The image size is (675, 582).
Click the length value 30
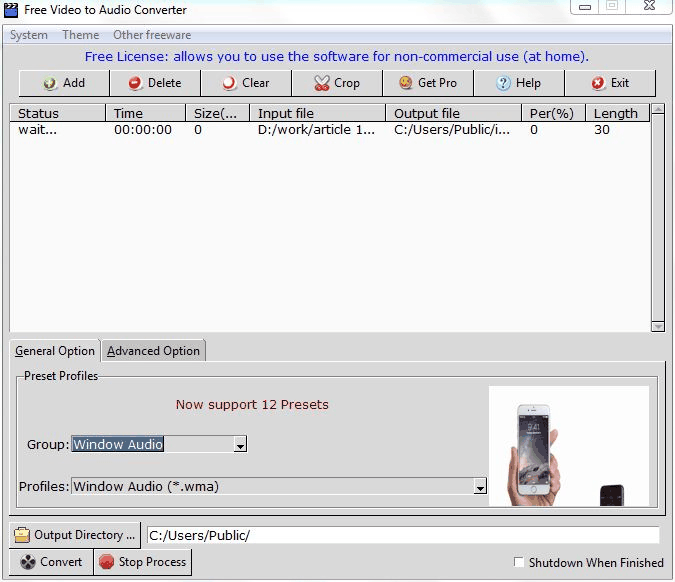pos(602,130)
